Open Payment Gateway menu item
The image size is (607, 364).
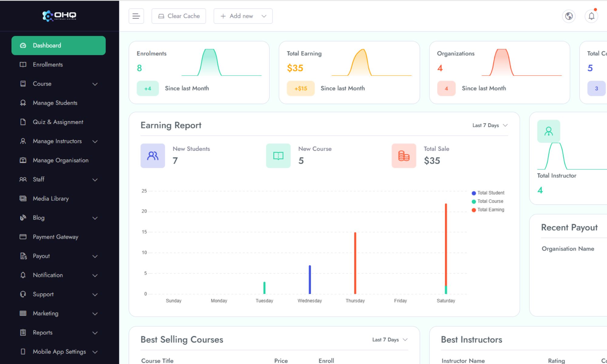tap(59, 237)
